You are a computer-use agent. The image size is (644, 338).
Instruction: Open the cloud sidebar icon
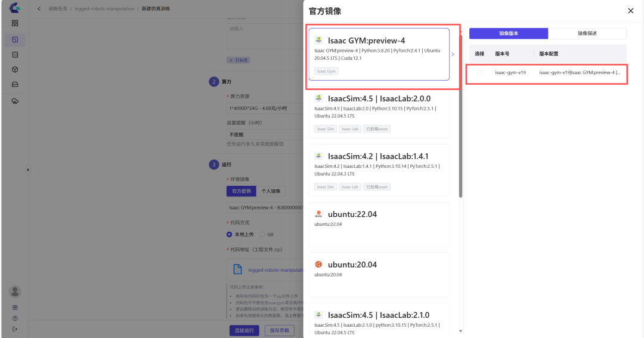tap(15, 101)
